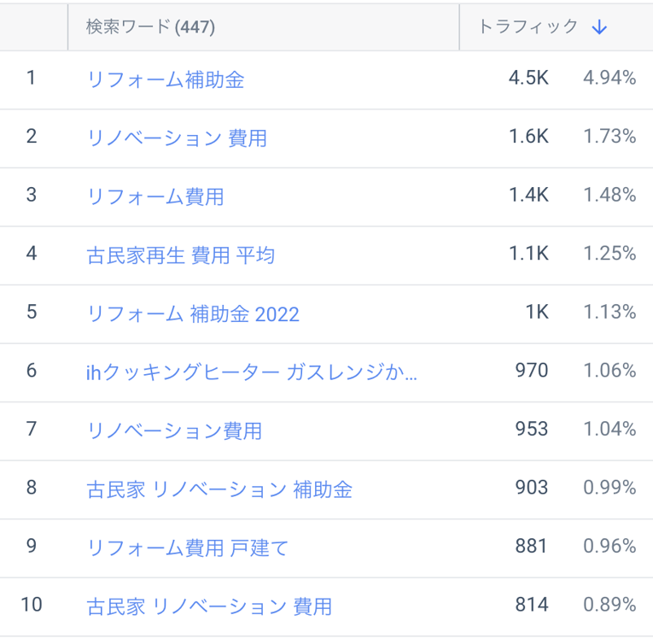The width and height of the screenshot is (653, 644).
Task: Open the リフォーム補助金 keyword link
Action: pyautogui.click(x=166, y=79)
